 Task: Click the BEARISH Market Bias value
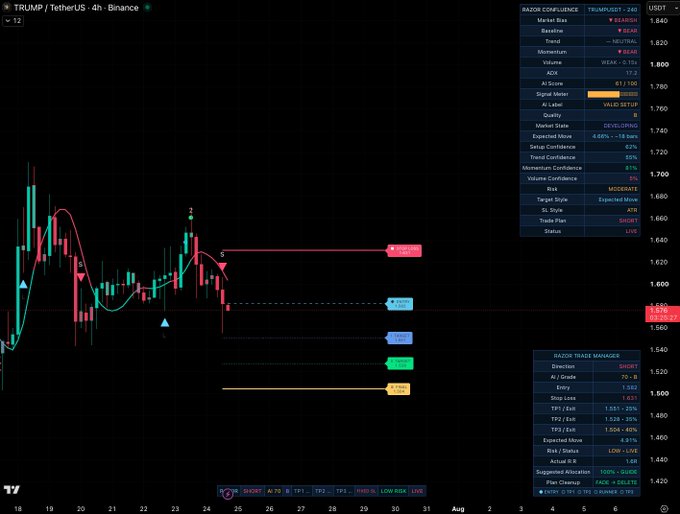click(623, 20)
